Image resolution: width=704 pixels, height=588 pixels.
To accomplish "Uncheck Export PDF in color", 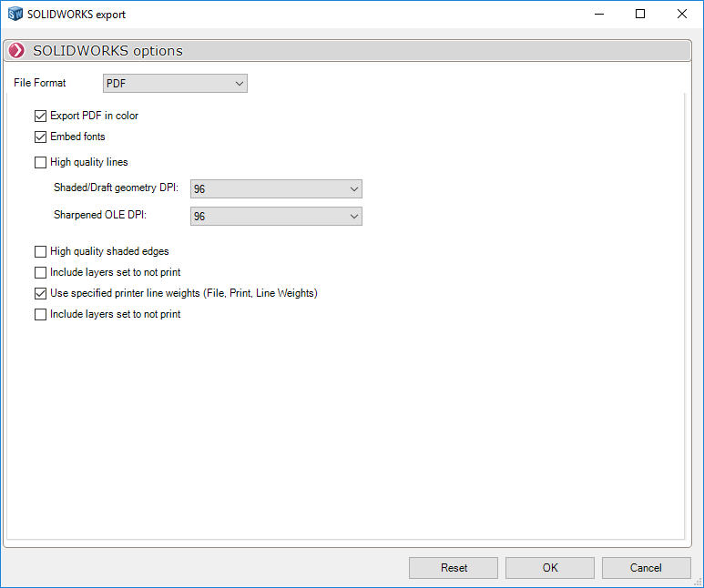I will tap(40, 117).
